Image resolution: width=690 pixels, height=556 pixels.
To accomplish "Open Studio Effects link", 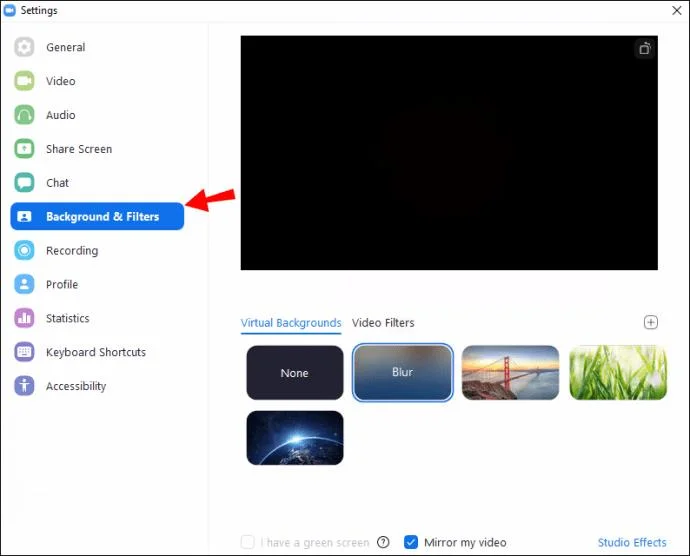I will [x=632, y=542].
